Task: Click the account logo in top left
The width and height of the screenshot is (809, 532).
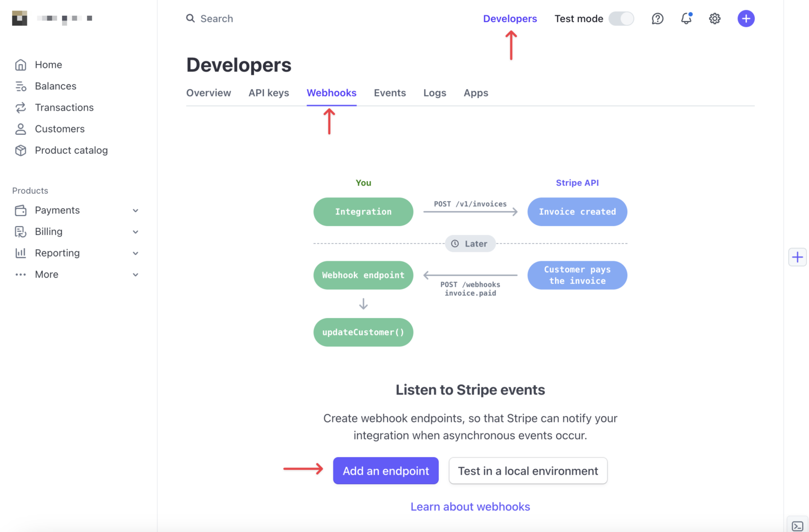Action: (x=19, y=18)
